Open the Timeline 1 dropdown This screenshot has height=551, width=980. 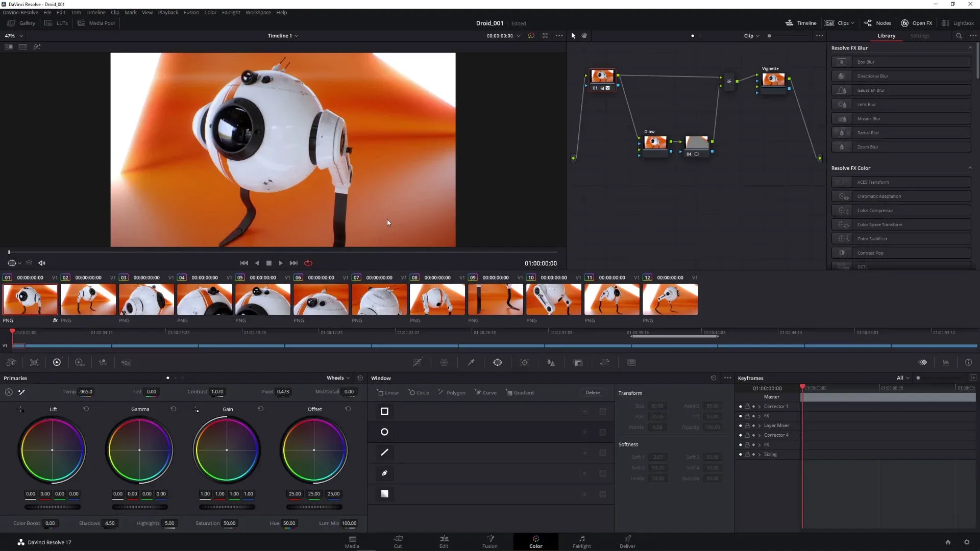click(283, 36)
